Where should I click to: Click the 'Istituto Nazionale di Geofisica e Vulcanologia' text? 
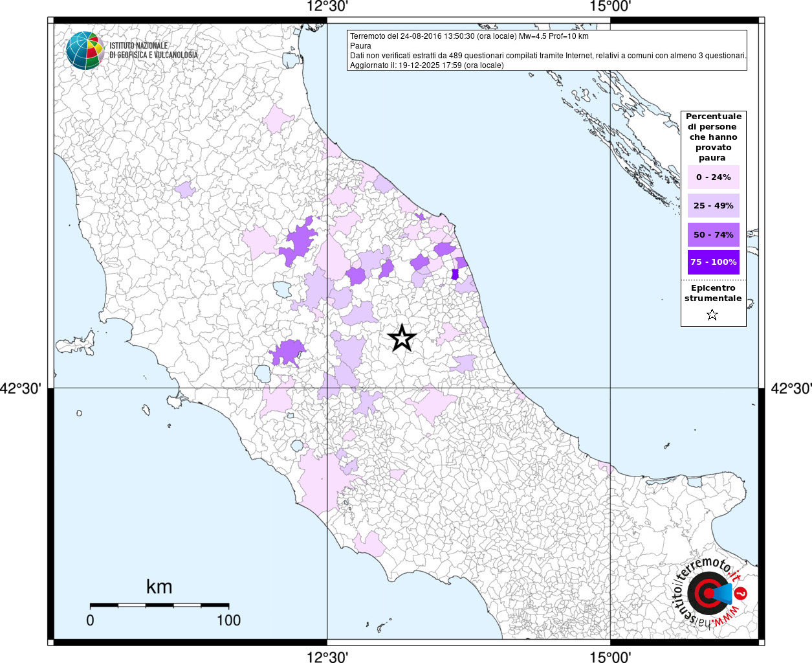pos(153,51)
